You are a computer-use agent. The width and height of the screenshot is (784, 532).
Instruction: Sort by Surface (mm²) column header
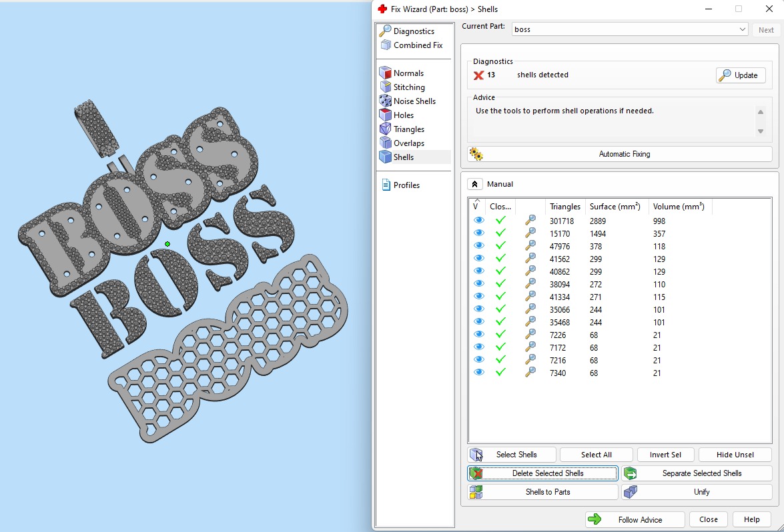pyautogui.click(x=615, y=206)
